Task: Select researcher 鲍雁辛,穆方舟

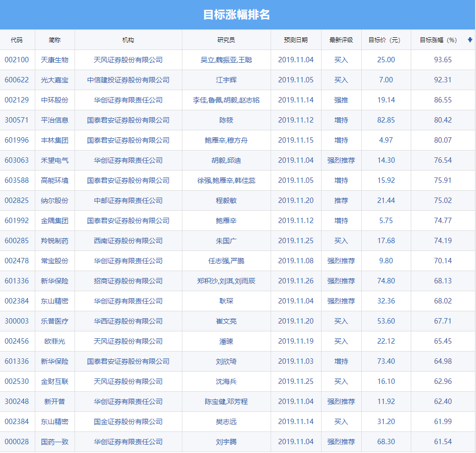Action: 226,140
